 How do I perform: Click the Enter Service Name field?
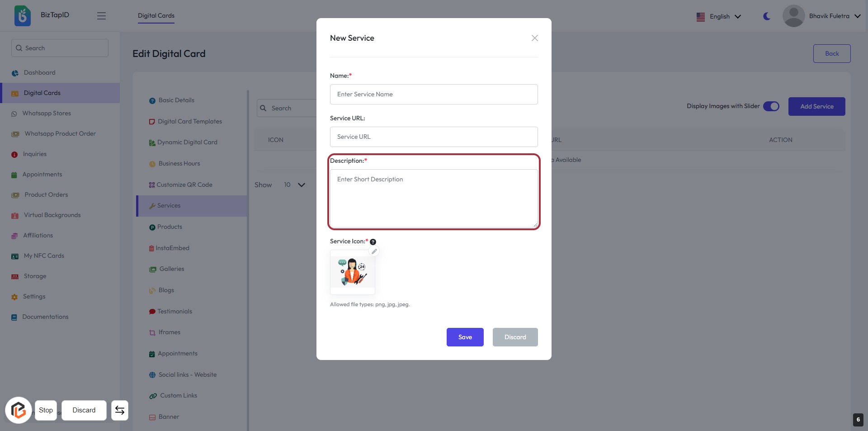(x=434, y=94)
